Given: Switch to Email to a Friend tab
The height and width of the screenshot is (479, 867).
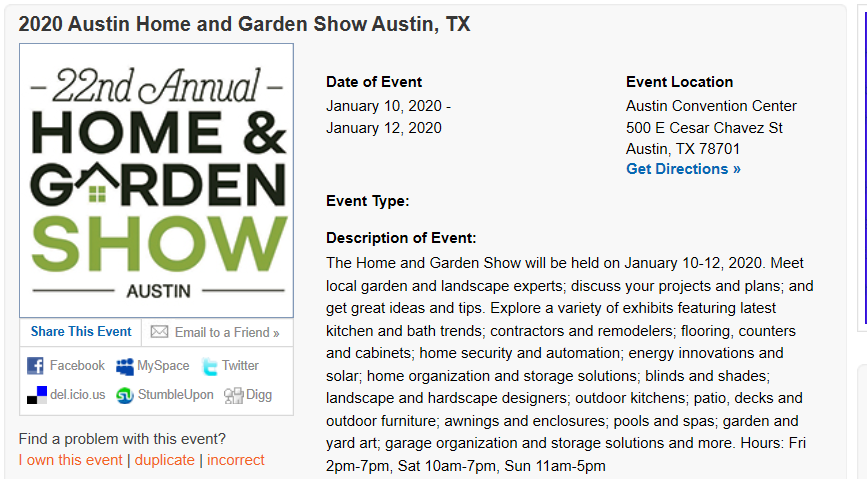Looking at the screenshot, I should coord(227,332).
